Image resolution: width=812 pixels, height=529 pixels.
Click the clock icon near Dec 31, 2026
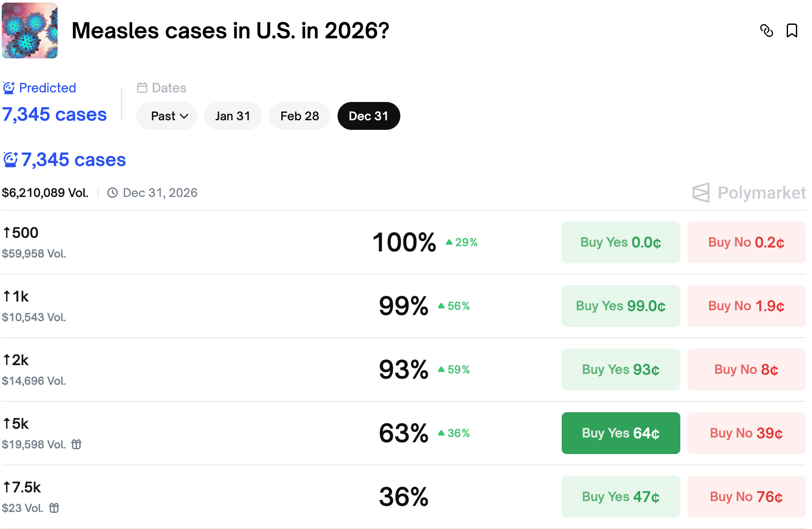(x=113, y=193)
